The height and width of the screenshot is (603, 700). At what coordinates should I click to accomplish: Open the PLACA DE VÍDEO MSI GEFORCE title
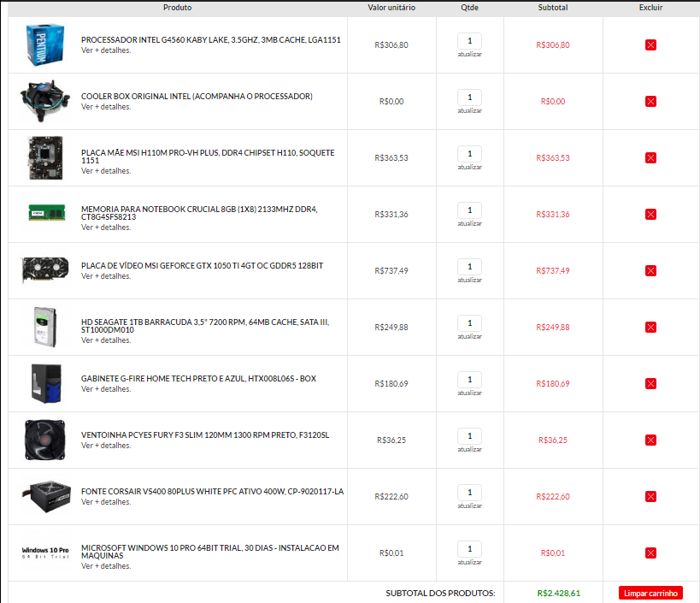click(202, 266)
